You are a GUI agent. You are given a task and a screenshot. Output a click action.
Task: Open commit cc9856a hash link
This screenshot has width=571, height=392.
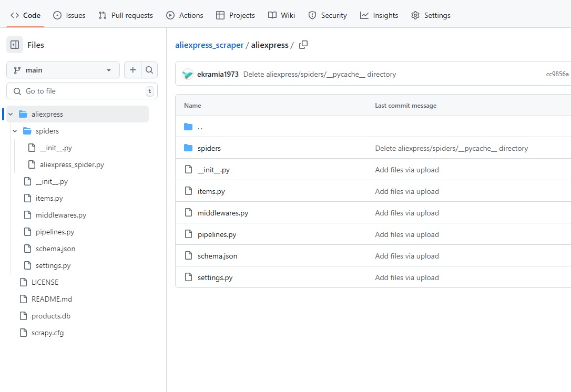coord(557,74)
